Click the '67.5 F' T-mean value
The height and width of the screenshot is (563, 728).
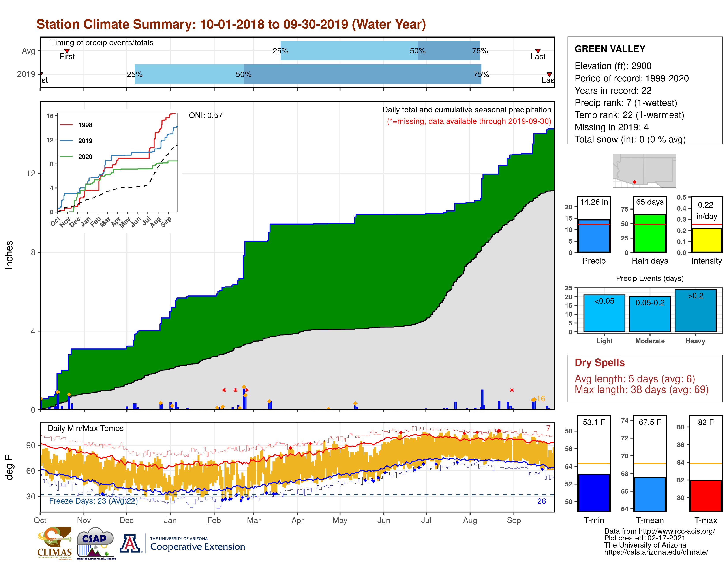point(650,422)
